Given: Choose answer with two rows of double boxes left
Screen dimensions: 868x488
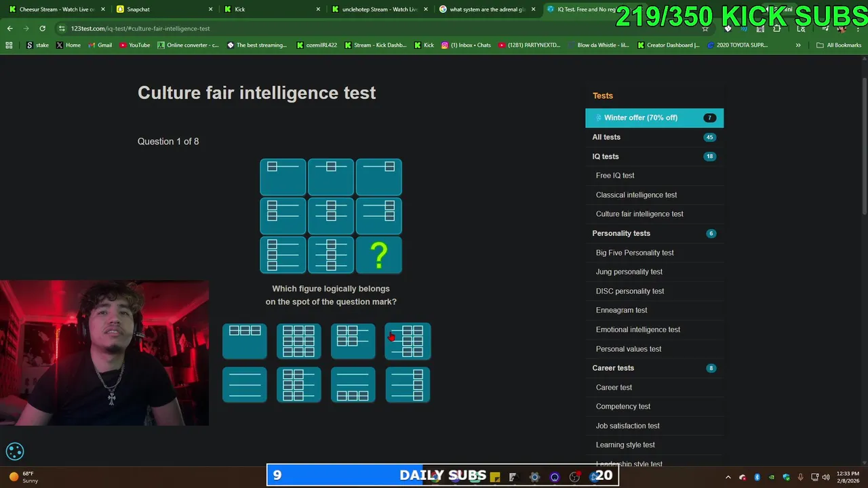Looking at the screenshot, I should (353, 342).
